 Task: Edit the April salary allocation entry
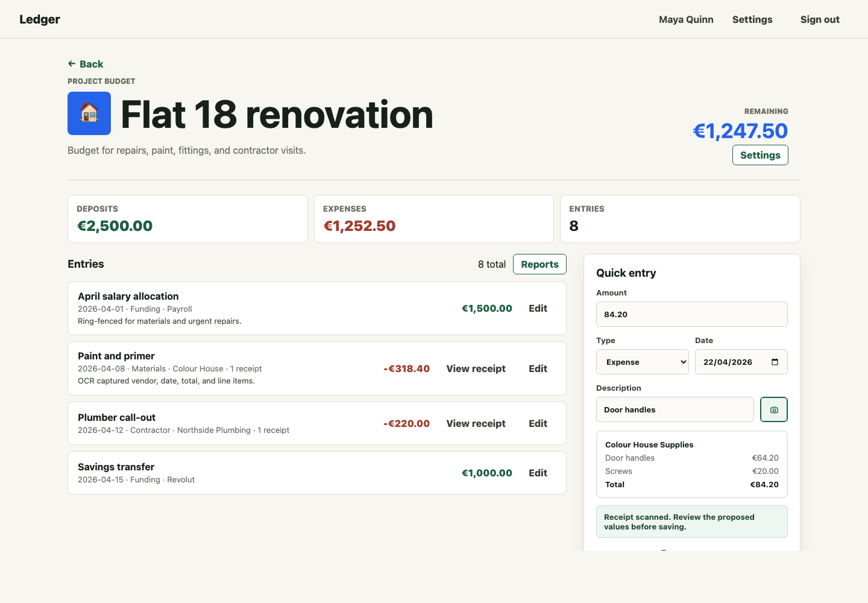538,308
